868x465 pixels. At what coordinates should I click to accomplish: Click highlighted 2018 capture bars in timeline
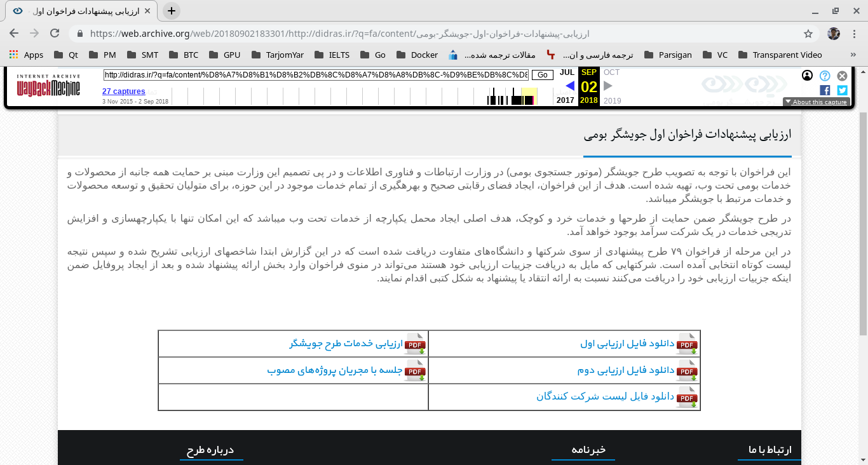click(529, 97)
